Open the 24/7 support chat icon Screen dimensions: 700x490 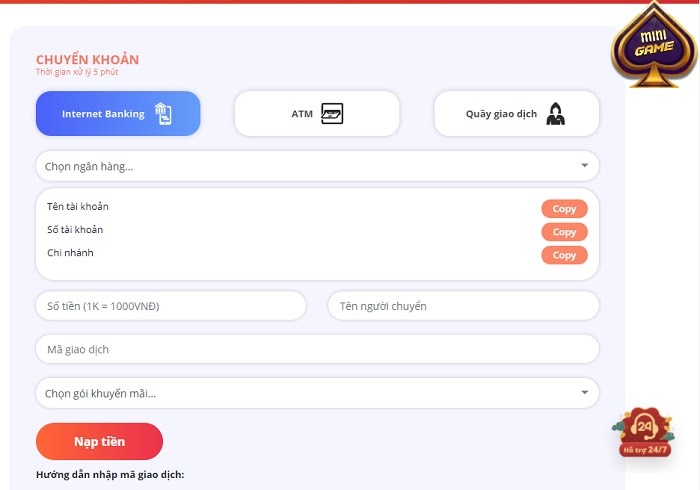click(x=645, y=433)
